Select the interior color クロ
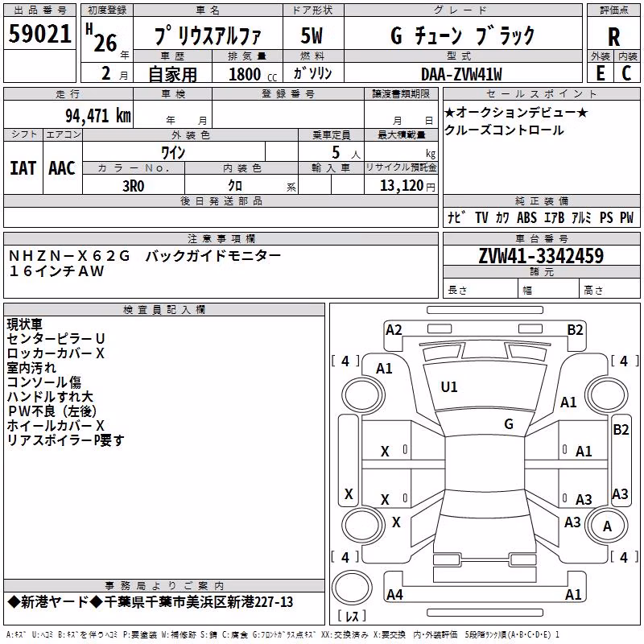This screenshot has height=644, width=644. 235,186
